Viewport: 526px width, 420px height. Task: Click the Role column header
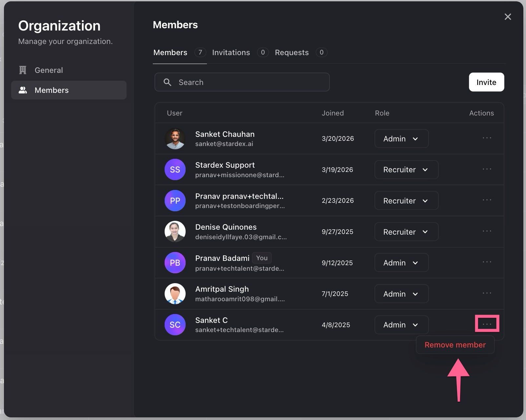coord(382,113)
